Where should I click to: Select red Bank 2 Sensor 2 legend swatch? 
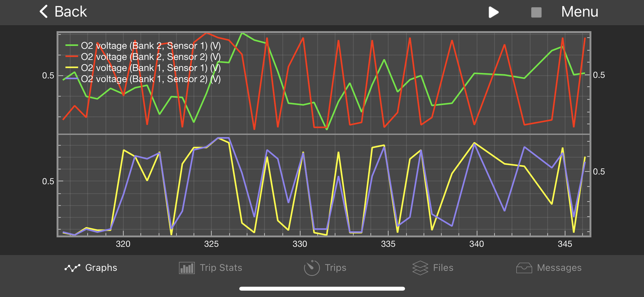72,57
